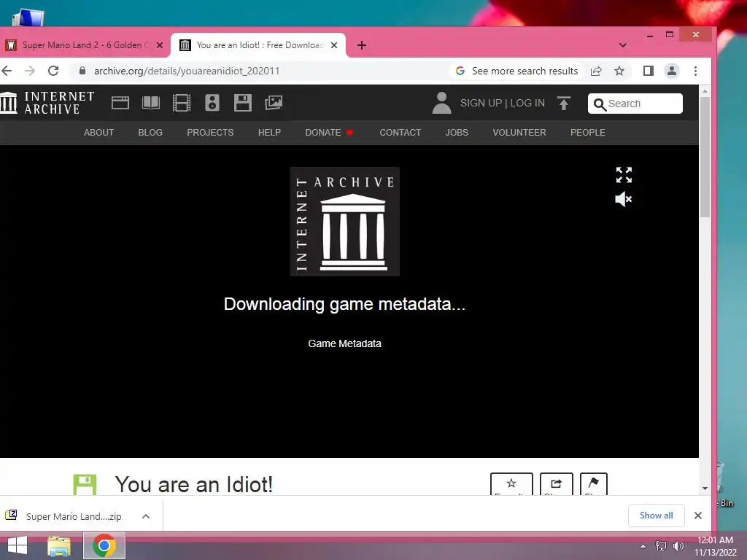Click the Favorite star button

coord(511,484)
